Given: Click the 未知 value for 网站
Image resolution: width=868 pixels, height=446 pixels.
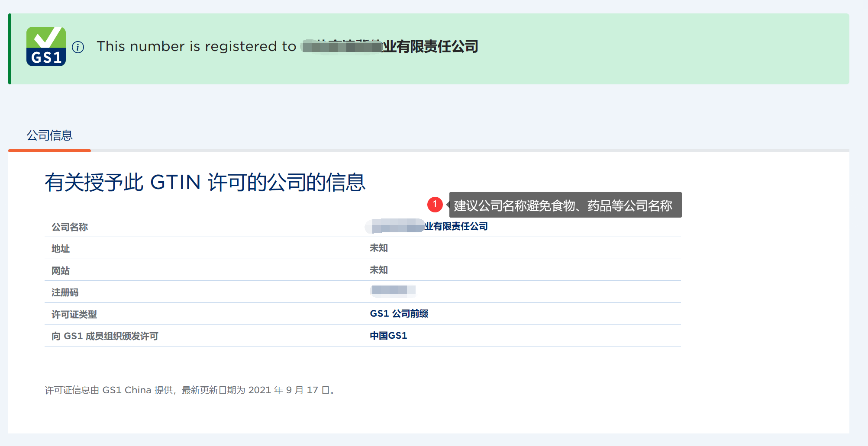Looking at the screenshot, I should 378,270.
